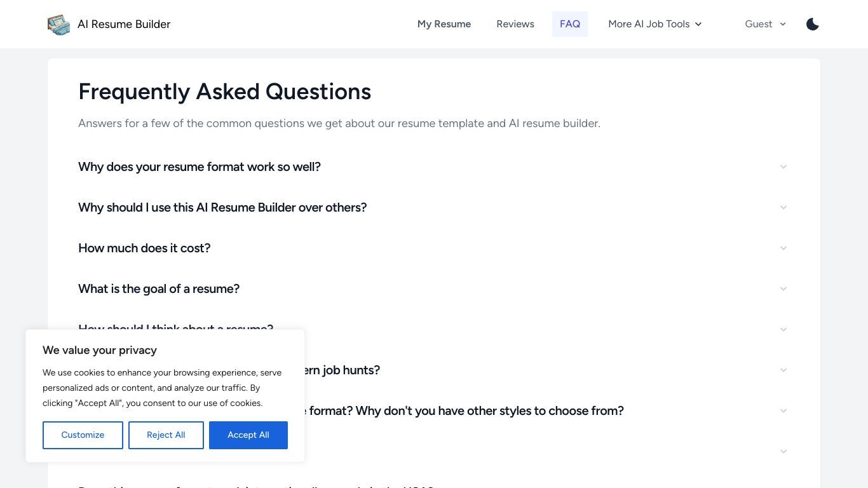
Task: Click the AI Resume Builder logo icon
Action: point(58,24)
